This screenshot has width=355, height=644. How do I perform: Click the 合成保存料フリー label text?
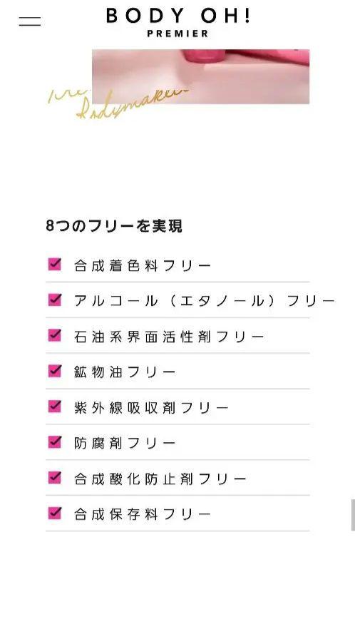142,515
